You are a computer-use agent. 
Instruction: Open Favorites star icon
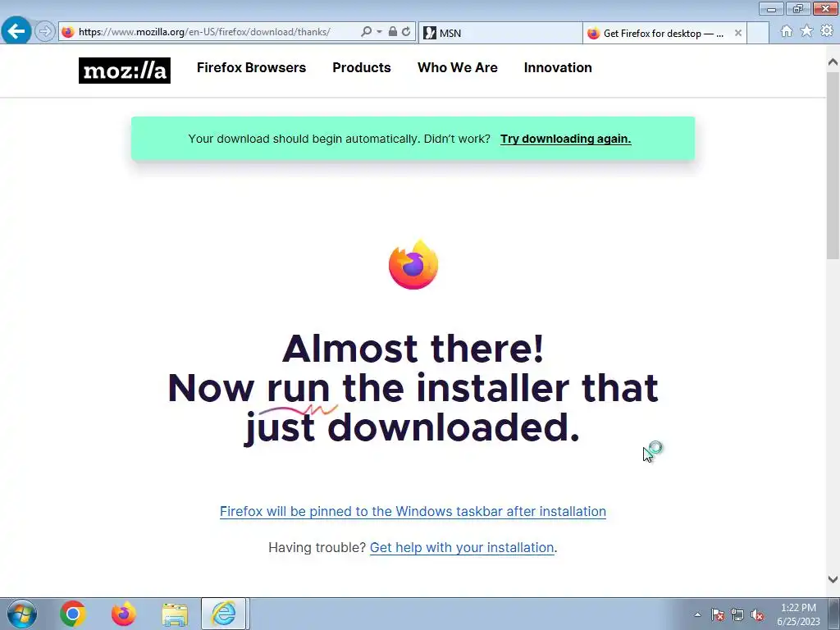pos(806,31)
